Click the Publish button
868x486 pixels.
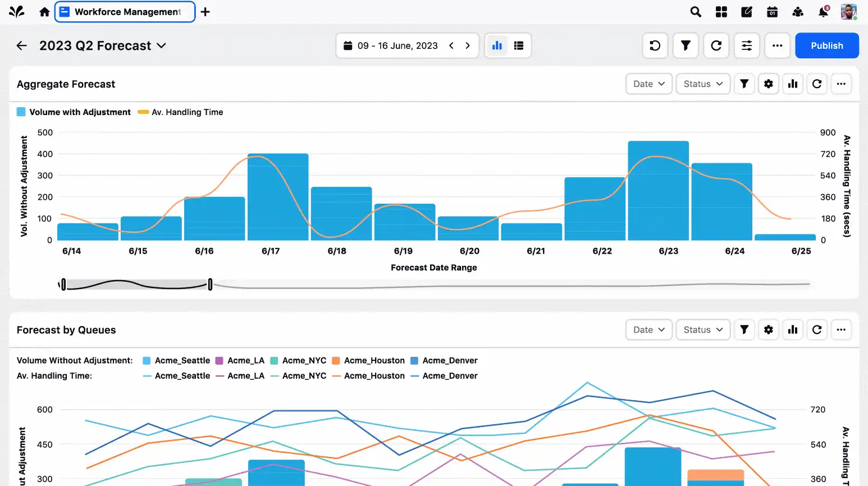pyautogui.click(x=827, y=45)
